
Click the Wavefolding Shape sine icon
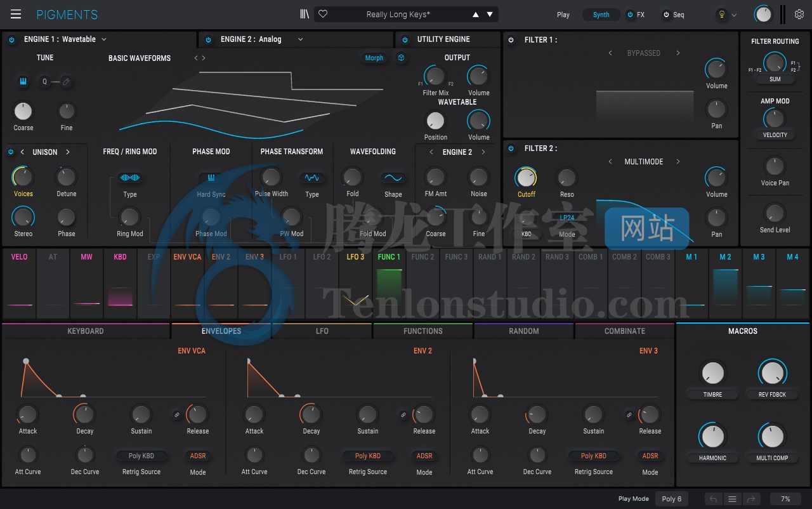(x=393, y=178)
